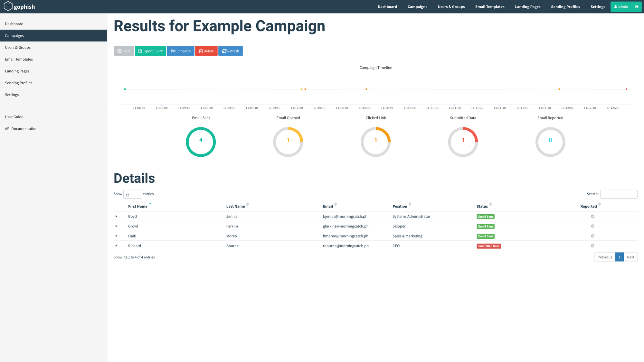
Task: Open the Export CSV dropdown
Action: pyautogui.click(x=150, y=51)
